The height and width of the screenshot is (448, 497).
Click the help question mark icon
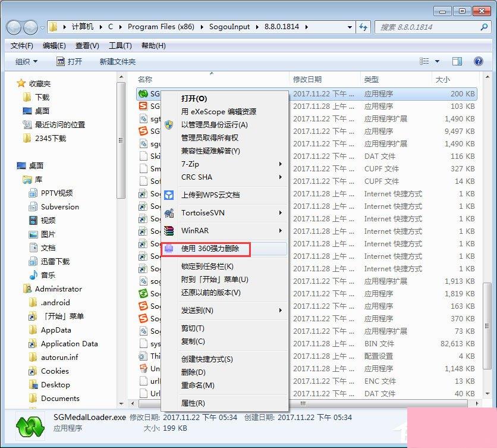479,61
